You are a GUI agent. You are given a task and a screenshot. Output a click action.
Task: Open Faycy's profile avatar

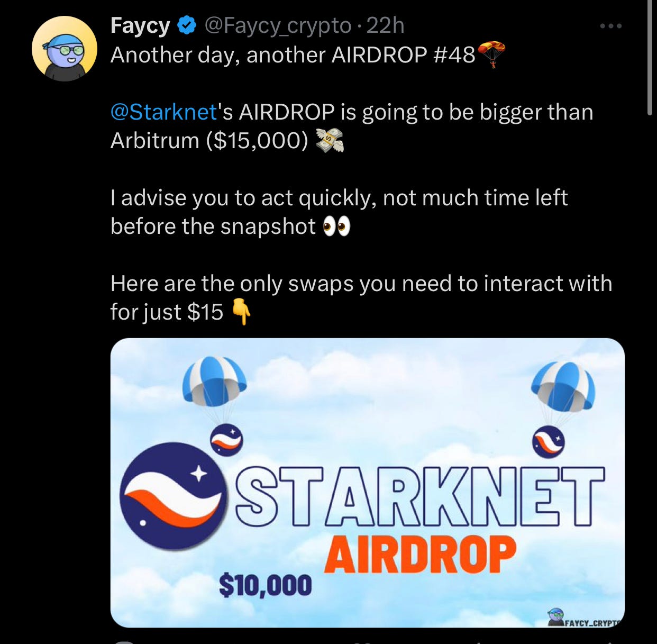(x=65, y=49)
